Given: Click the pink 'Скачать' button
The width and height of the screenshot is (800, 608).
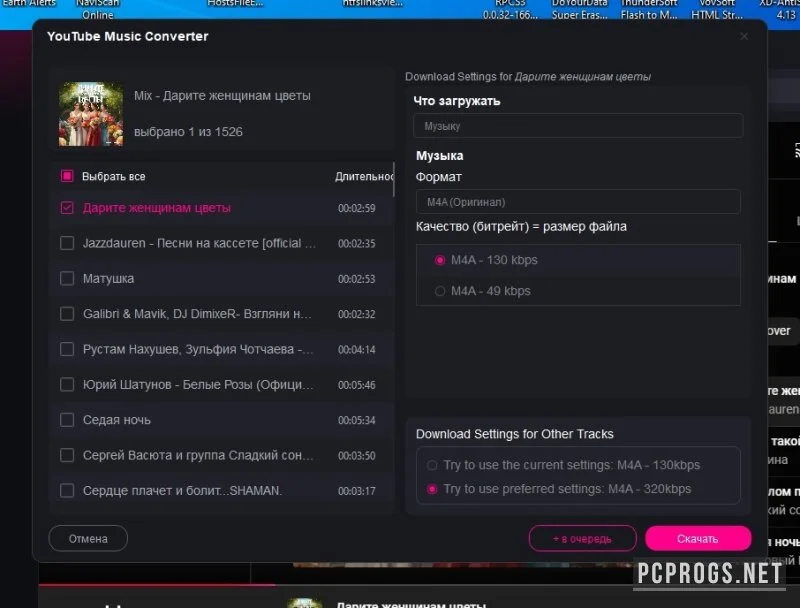Looking at the screenshot, I should [x=697, y=539].
